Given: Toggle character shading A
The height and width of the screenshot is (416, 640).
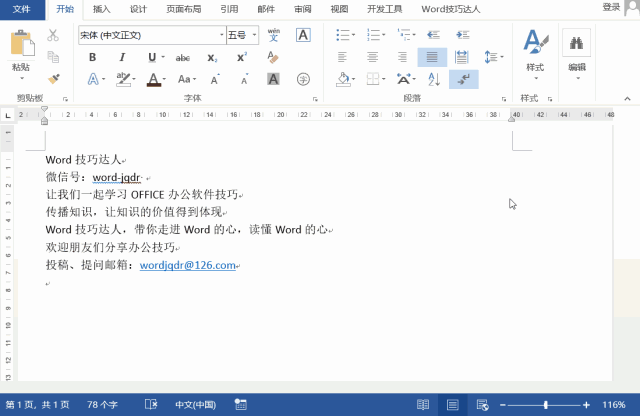Looking at the screenshot, I should point(273,79).
